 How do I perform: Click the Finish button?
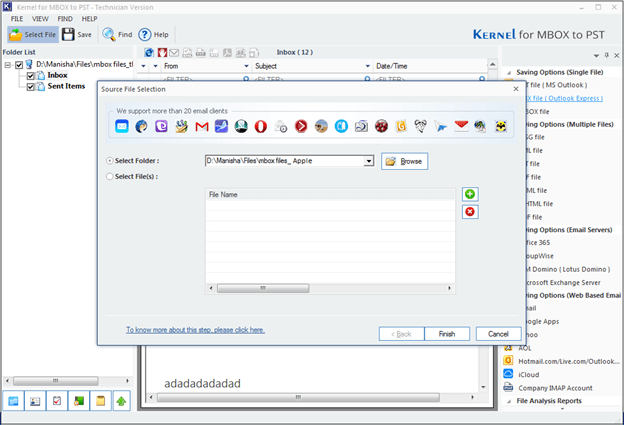(447, 334)
